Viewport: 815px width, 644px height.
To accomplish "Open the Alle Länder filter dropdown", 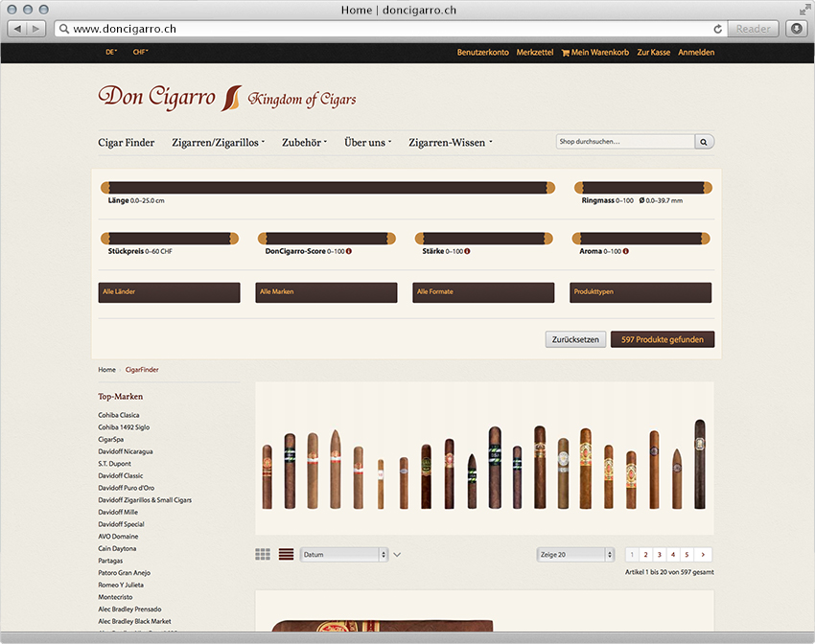I will (170, 292).
